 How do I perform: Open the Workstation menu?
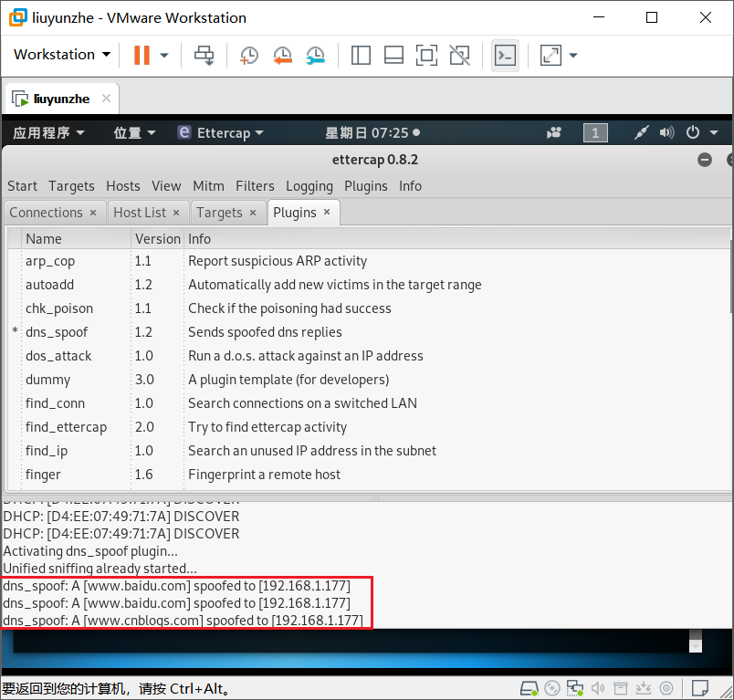[x=62, y=54]
